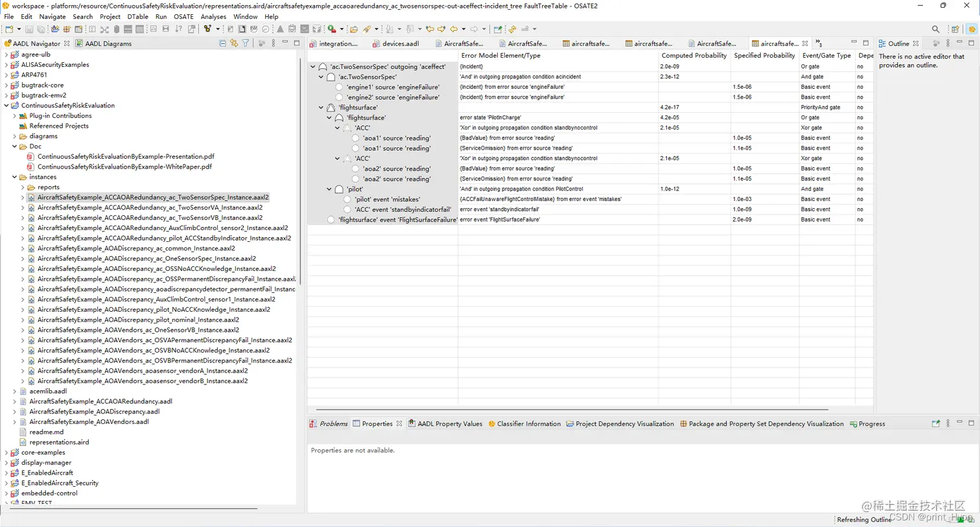The height and width of the screenshot is (527, 980).
Task: Click the Search magnifier icon in toolbar
Action: pos(935,29)
